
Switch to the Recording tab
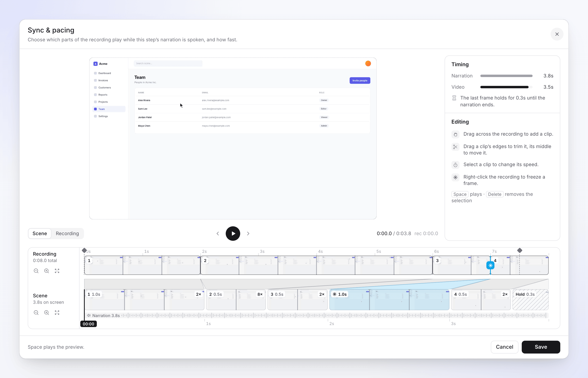[67, 233]
